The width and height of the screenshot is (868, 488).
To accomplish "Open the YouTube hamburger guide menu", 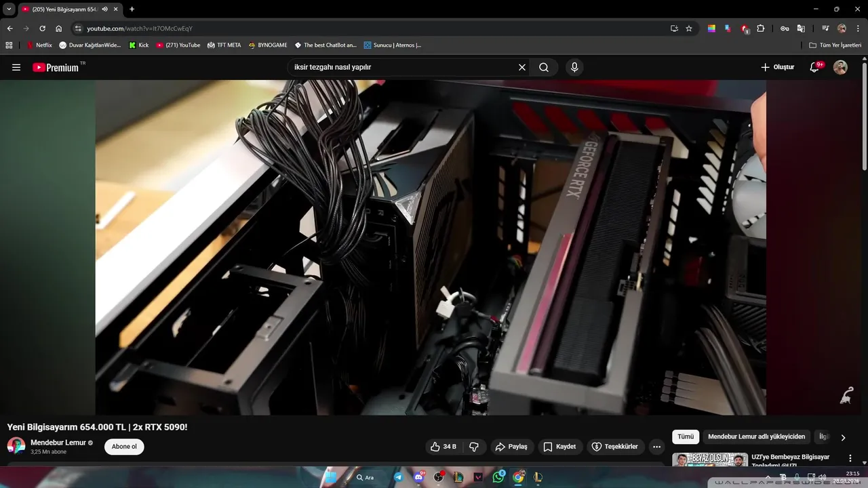I will (16, 67).
